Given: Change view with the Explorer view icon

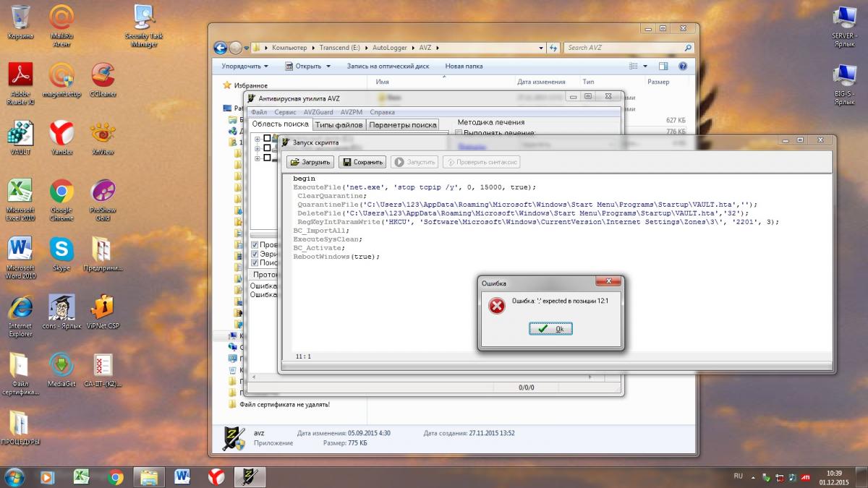Looking at the screenshot, I should [634, 66].
